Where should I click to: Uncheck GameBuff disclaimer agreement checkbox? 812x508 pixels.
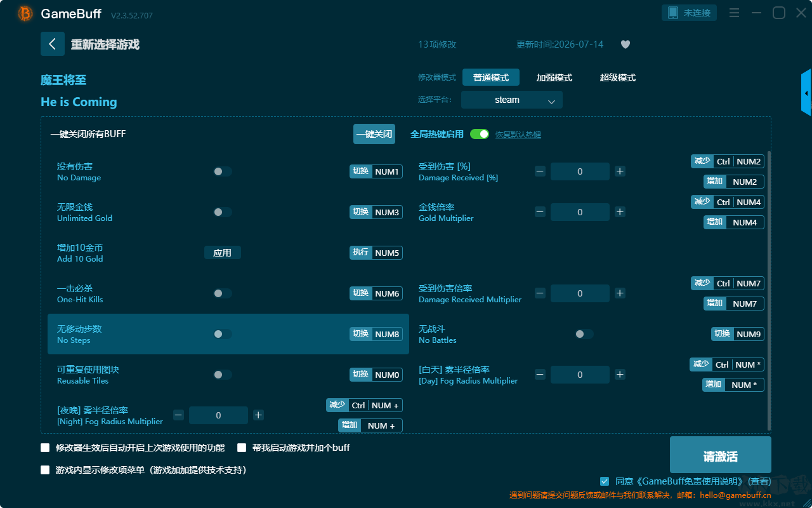point(605,481)
